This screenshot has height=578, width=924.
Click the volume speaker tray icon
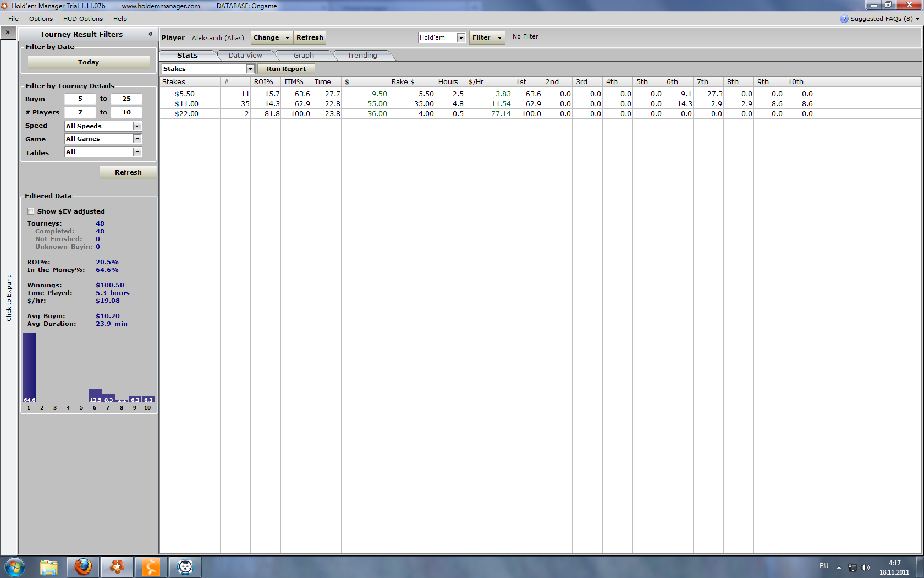865,567
